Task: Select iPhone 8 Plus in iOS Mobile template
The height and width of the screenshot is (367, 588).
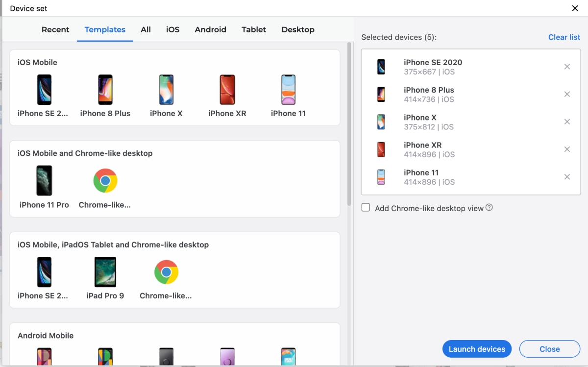Action: [x=105, y=96]
